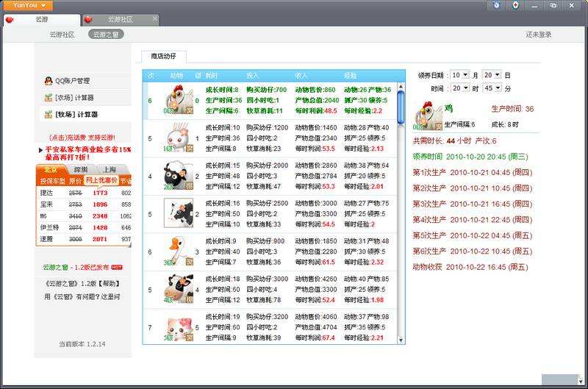This screenshot has height=389, width=588.
Task: Click the 每时利润:61.5 value in goose row
Action: coord(315,263)
